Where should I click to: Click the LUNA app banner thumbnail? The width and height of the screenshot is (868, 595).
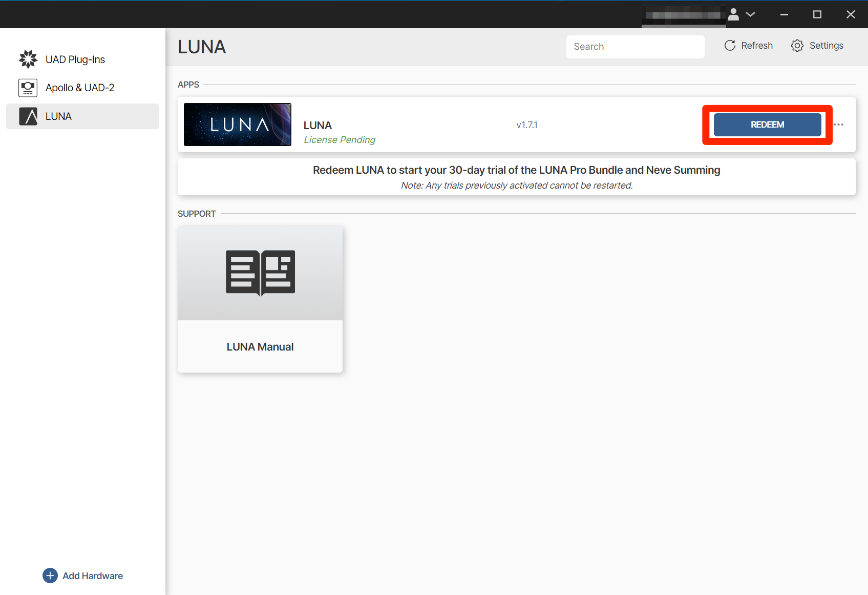238,125
